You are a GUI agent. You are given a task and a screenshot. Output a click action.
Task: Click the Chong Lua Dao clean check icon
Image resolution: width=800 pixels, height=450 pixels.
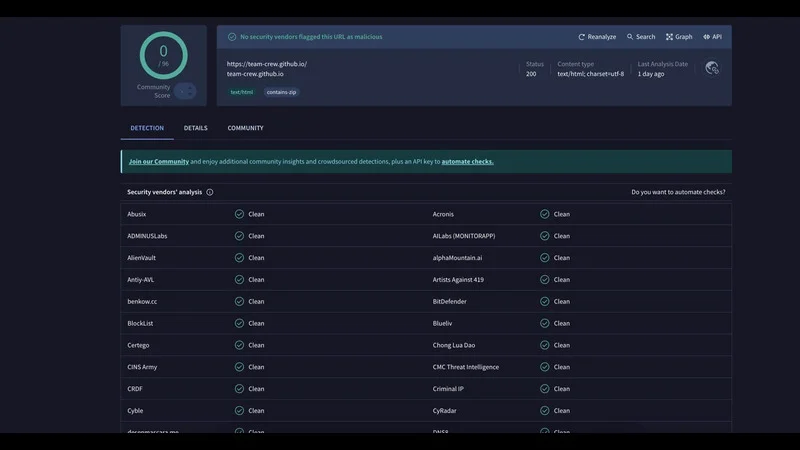[x=545, y=345]
